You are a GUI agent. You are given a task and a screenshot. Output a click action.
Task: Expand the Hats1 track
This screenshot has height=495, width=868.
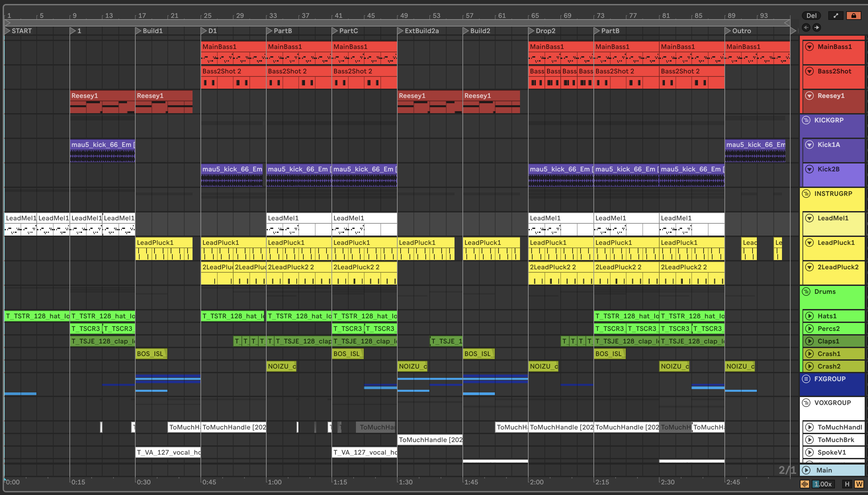click(x=809, y=316)
